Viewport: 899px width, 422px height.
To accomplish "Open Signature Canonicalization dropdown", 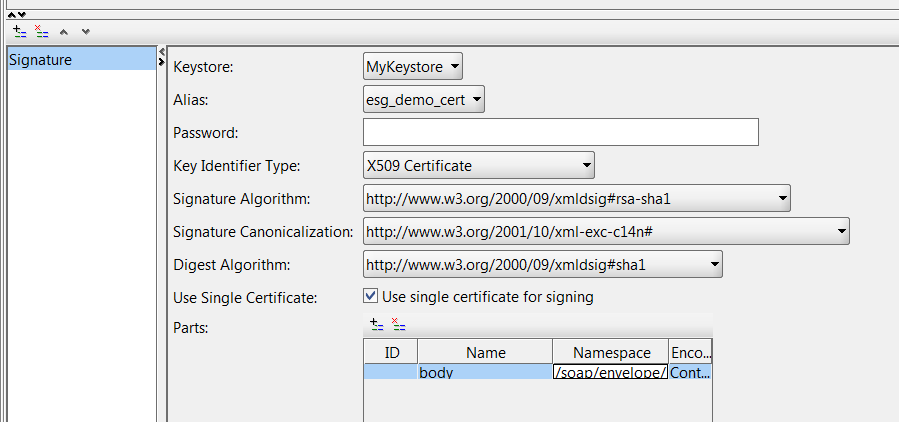I will (606, 232).
